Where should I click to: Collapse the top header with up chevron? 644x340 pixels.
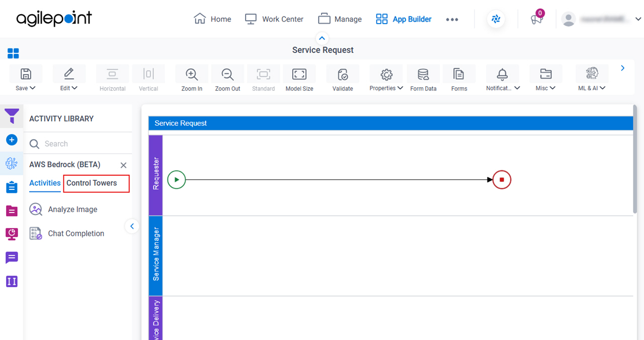[x=322, y=38]
